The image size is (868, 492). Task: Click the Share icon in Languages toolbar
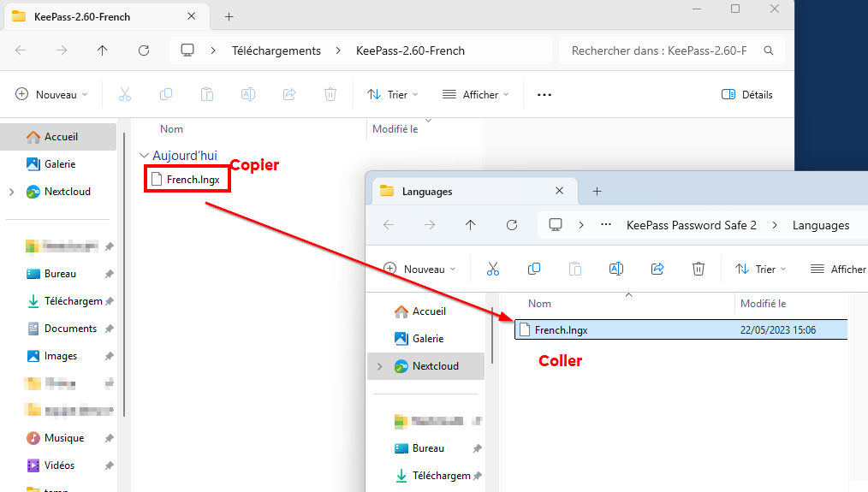[657, 269]
